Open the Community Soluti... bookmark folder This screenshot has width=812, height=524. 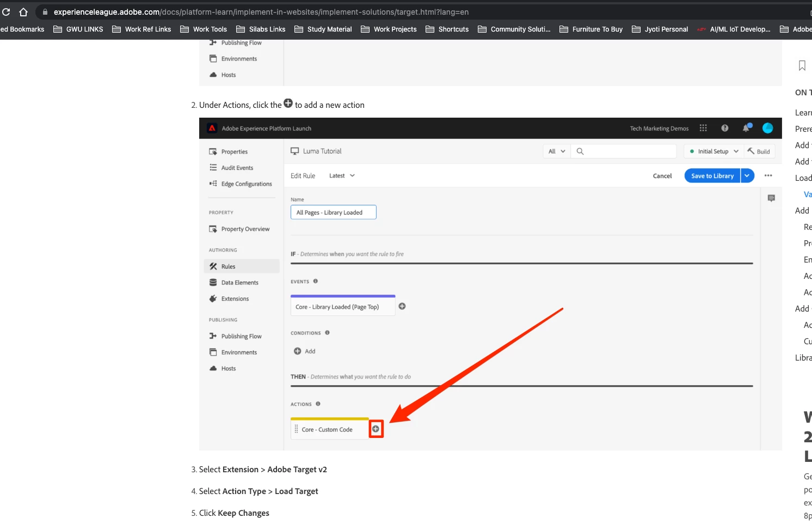(x=514, y=29)
